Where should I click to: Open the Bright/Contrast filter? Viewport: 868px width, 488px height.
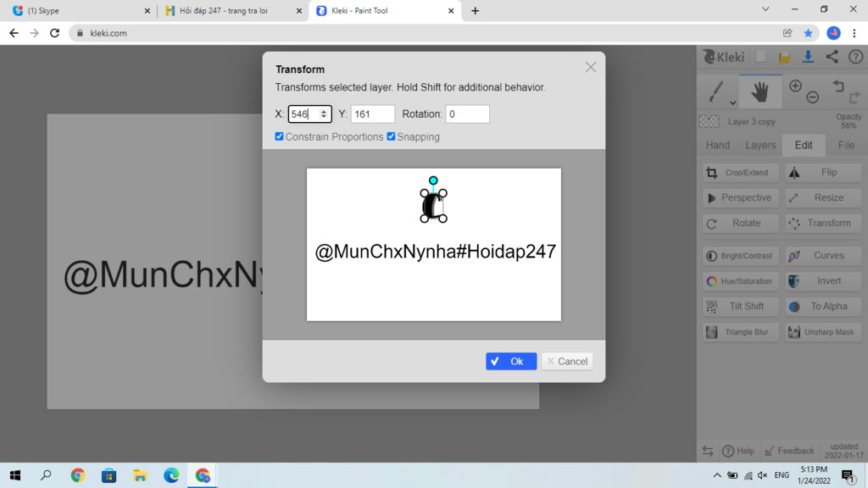(x=740, y=256)
